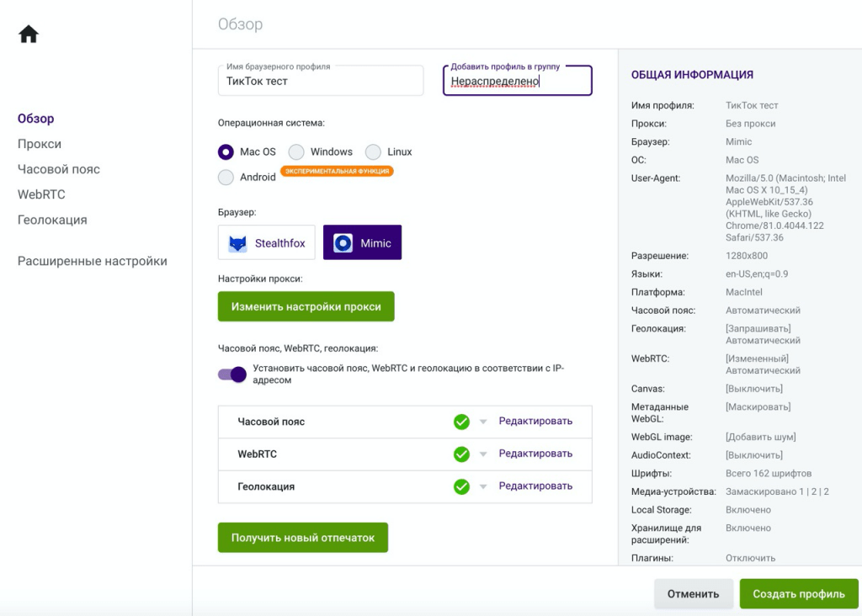Open the Прокси sidebar section

pos(40,144)
